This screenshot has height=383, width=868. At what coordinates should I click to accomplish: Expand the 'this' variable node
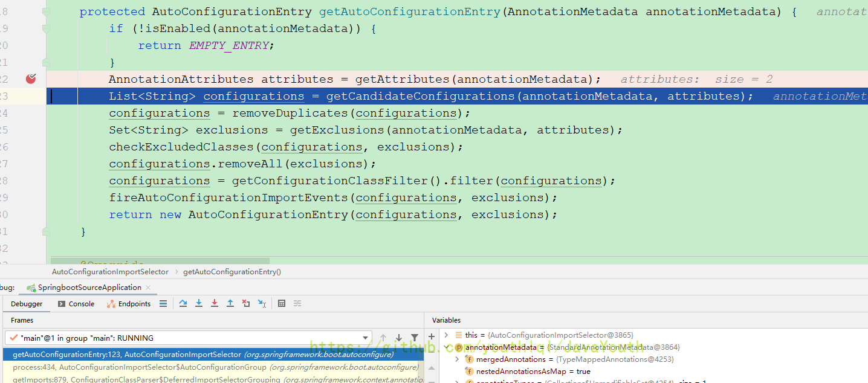[x=446, y=335]
